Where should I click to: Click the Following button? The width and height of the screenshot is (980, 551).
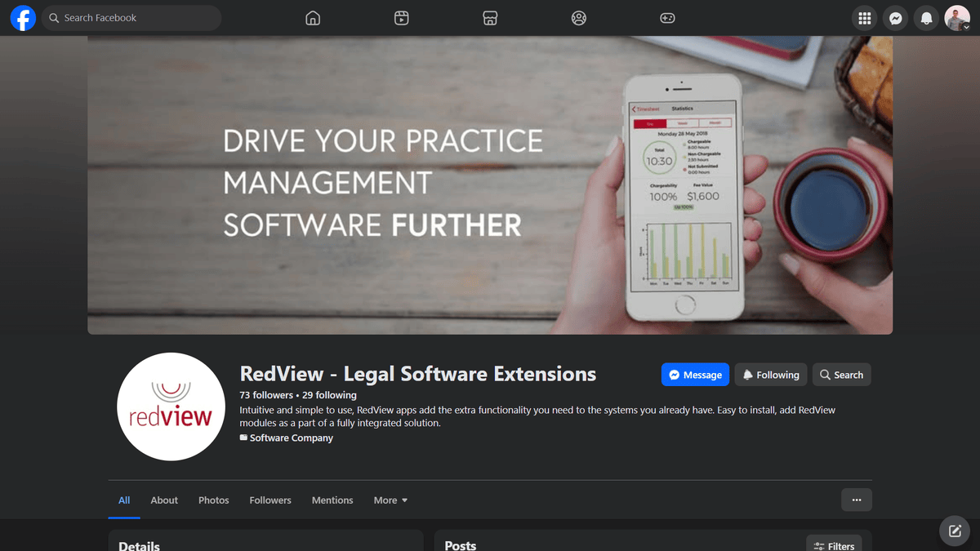(771, 375)
